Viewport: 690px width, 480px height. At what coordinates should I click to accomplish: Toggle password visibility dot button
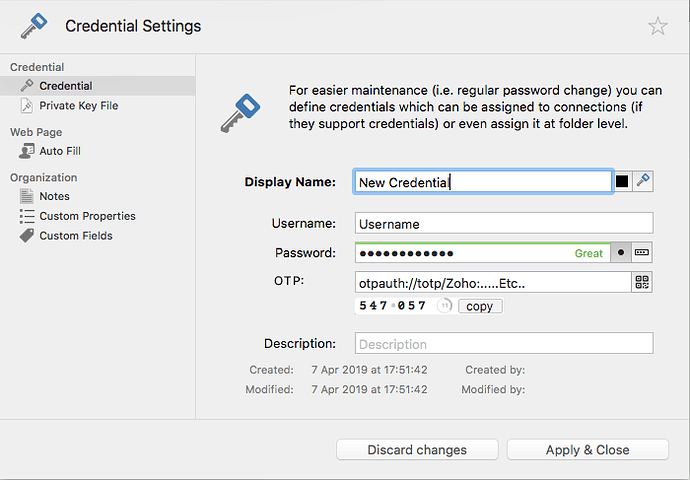click(x=620, y=253)
